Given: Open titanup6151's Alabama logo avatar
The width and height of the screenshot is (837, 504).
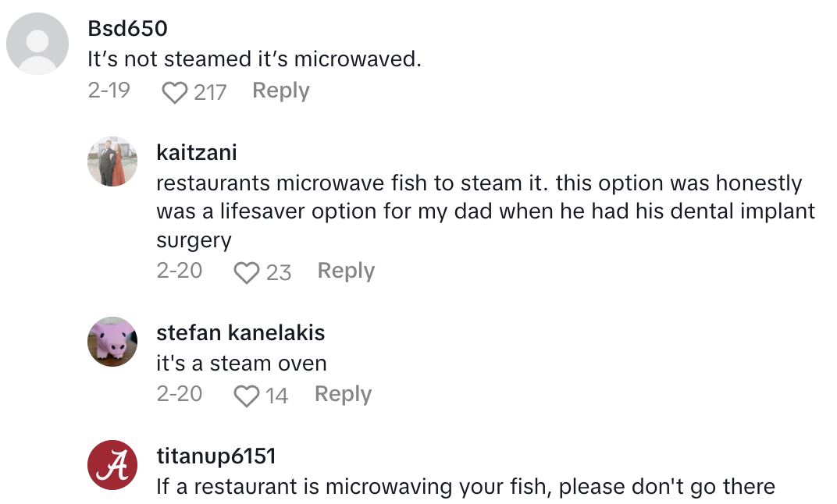Looking at the screenshot, I should (112, 466).
